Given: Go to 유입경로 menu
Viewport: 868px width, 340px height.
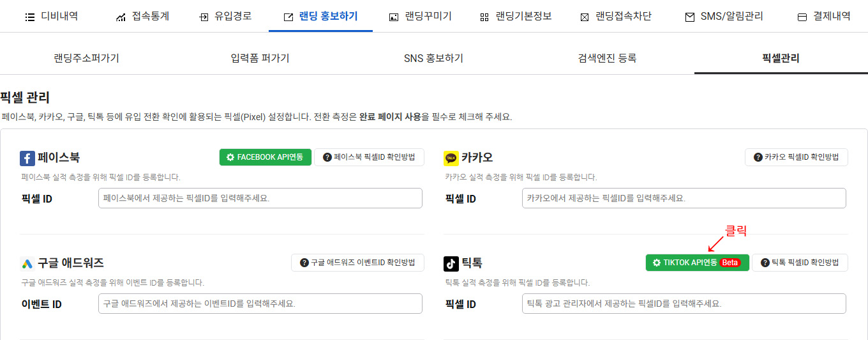Looking at the screenshot, I should coord(225,16).
